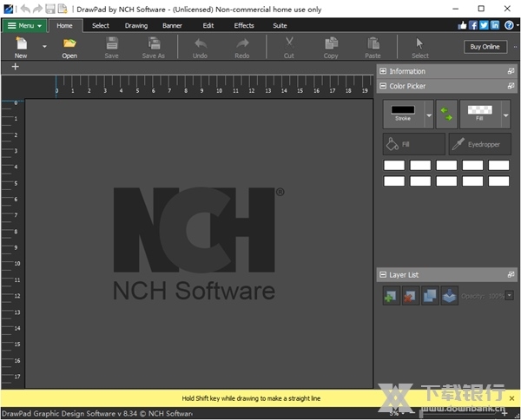
Task: Open the Stroke color dropdown arrow
Action: (428, 115)
